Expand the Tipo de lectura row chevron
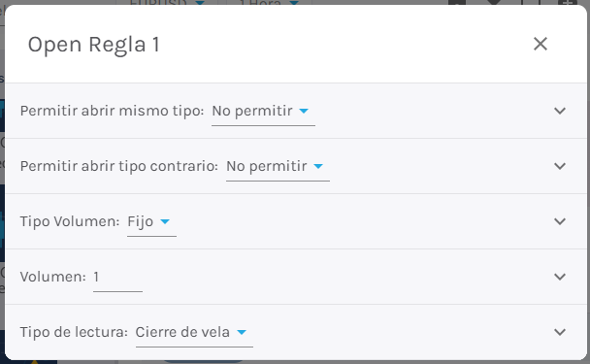The image size is (590, 364). (560, 332)
